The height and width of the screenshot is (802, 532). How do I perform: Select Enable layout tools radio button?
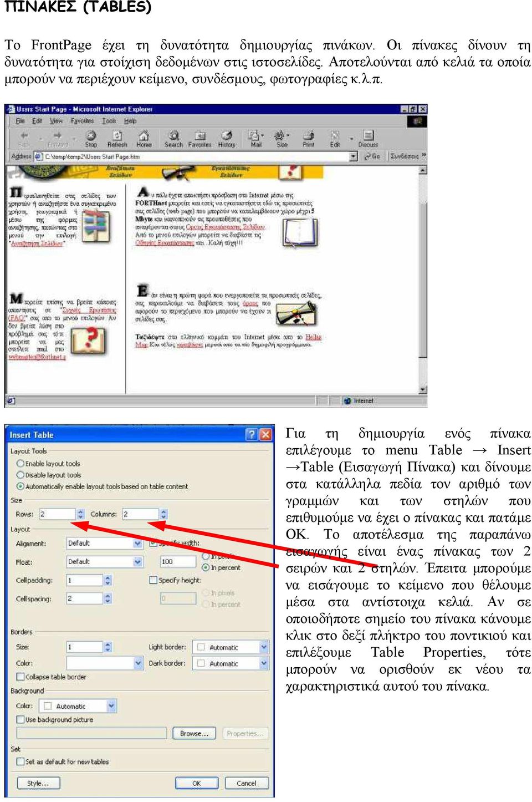(x=21, y=463)
